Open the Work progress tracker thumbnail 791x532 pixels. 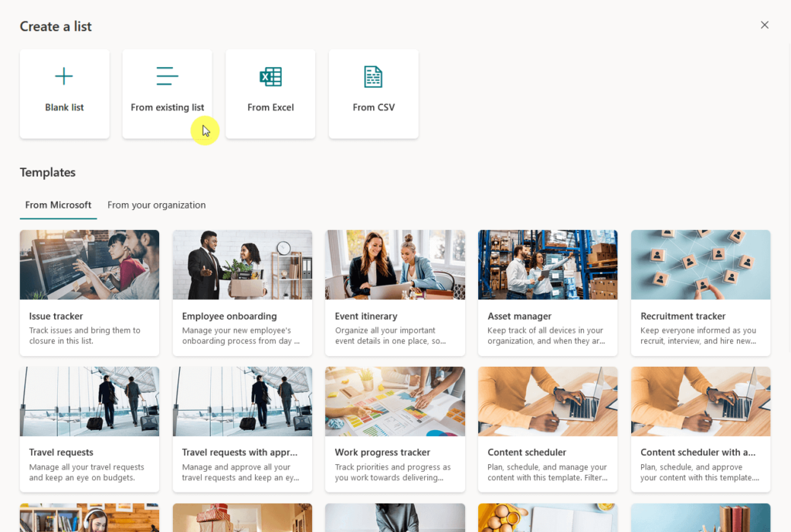tap(395, 402)
